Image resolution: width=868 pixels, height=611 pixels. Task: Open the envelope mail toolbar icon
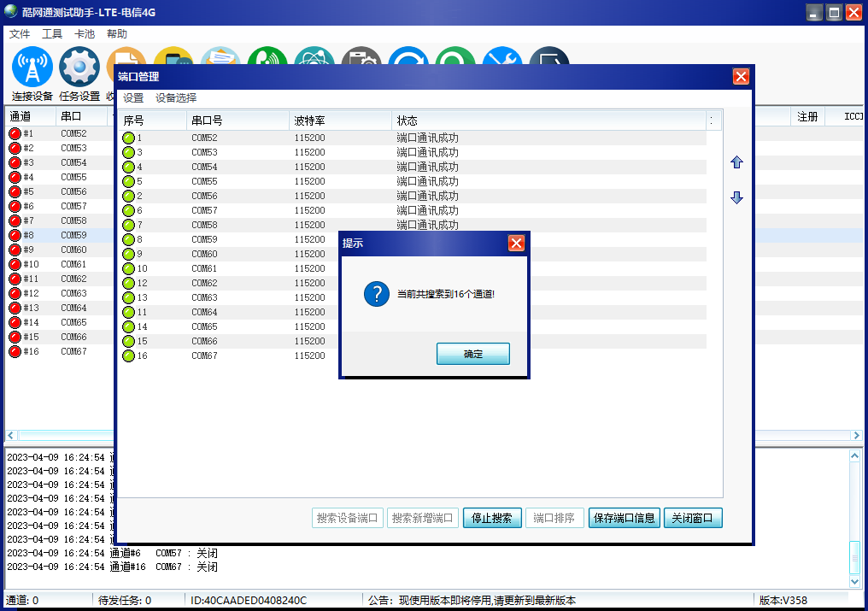click(221, 56)
